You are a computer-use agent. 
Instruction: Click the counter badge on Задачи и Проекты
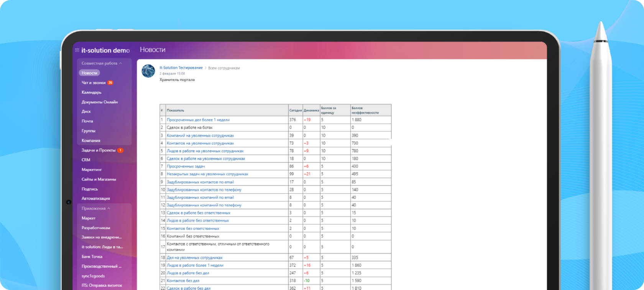(120, 150)
